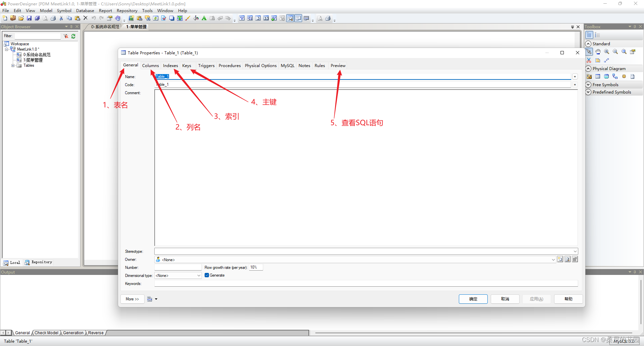Select the Reference tool under Physical Diagram
Viewport: 644px width, 346px height.
pos(615,76)
